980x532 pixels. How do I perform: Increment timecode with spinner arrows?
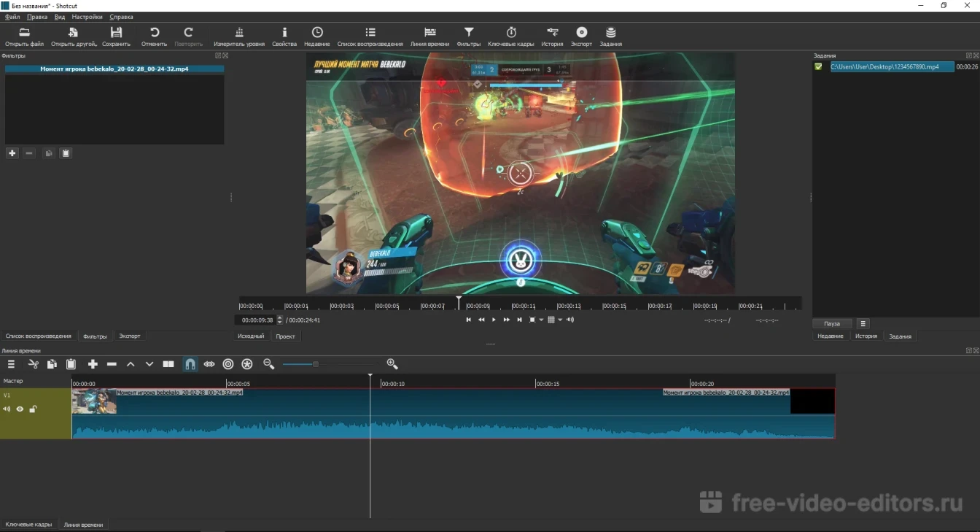(280, 320)
